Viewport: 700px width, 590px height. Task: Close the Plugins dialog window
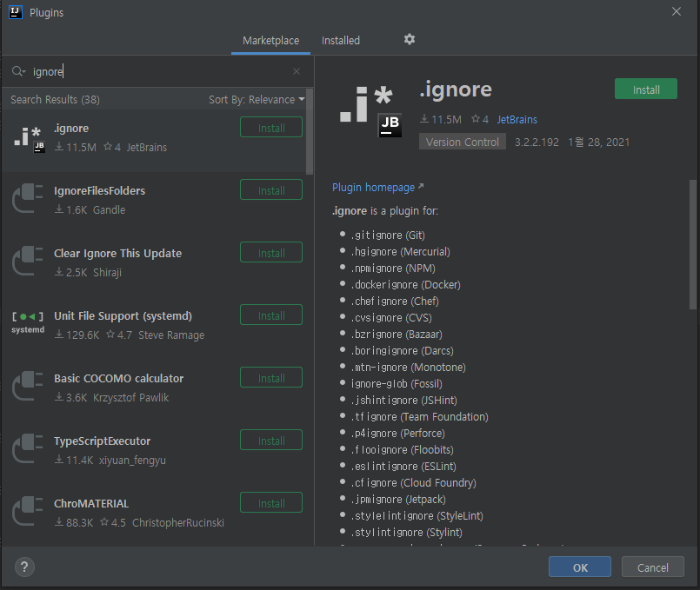coord(677,11)
